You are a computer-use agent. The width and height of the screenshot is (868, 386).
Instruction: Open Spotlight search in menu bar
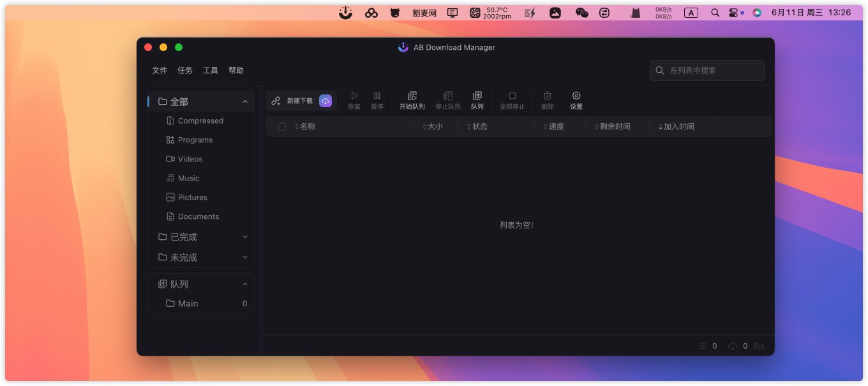click(x=715, y=12)
